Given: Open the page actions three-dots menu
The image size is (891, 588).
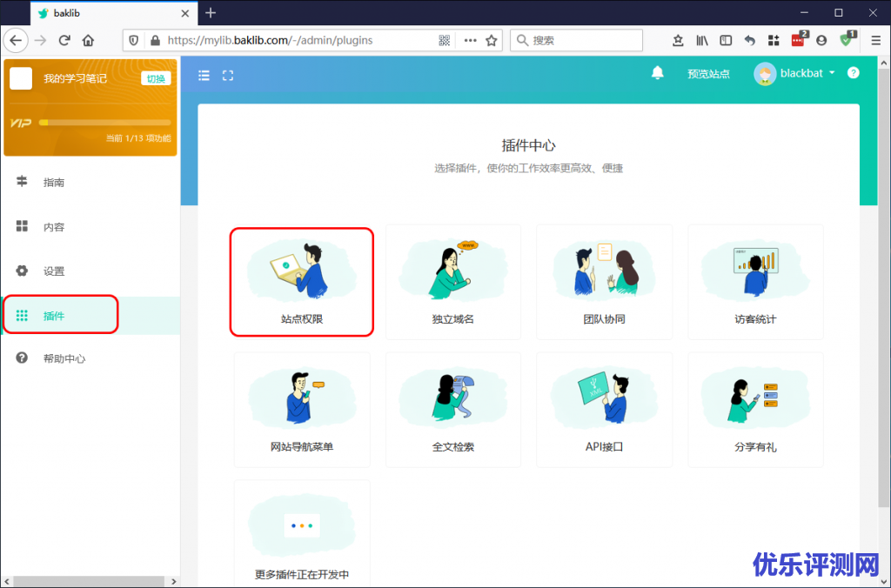Looking at the screenshot, I should click(470, 40).
